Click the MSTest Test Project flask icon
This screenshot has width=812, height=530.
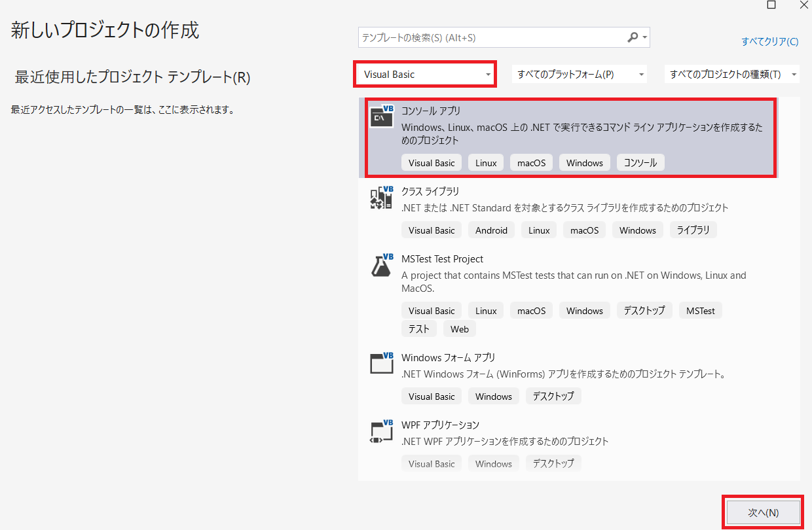click(x=382, y=265)
